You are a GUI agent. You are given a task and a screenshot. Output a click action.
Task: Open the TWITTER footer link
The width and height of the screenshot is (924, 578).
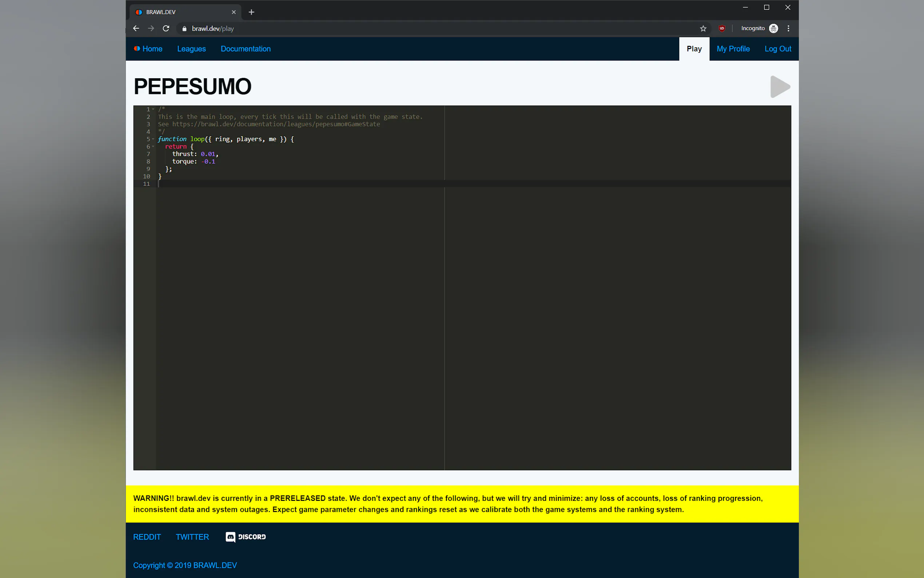[192, 537]
